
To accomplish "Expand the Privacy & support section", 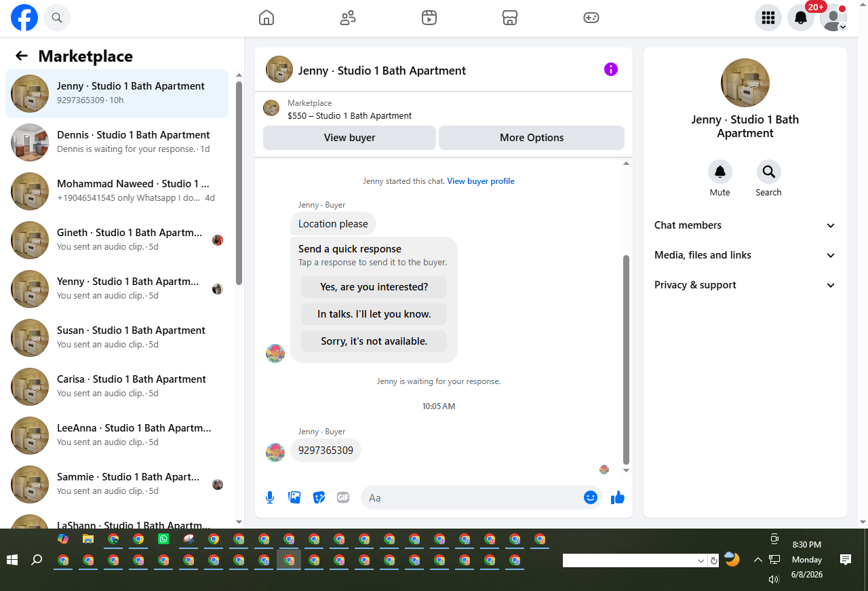I will [745, 285].
